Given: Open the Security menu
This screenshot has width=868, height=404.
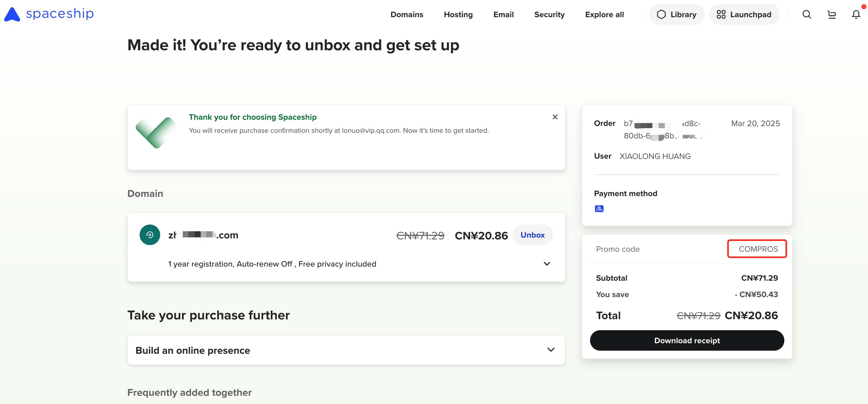Looking at the screenshot, I should coord(549,14).
